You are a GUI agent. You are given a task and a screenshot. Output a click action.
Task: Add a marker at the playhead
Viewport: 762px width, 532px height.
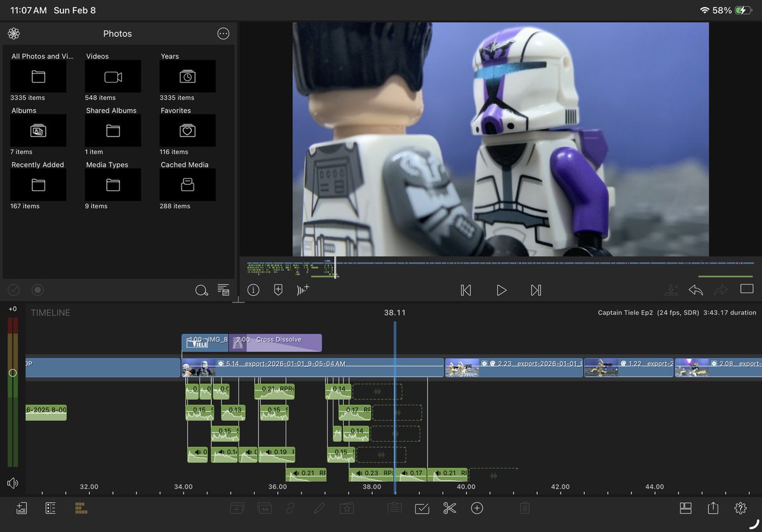(x=278, y=290)
